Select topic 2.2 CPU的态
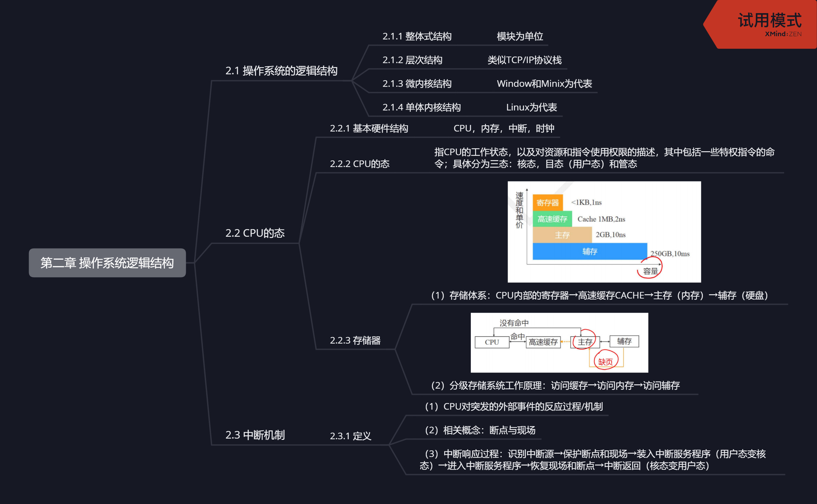 tap(255, 233)
